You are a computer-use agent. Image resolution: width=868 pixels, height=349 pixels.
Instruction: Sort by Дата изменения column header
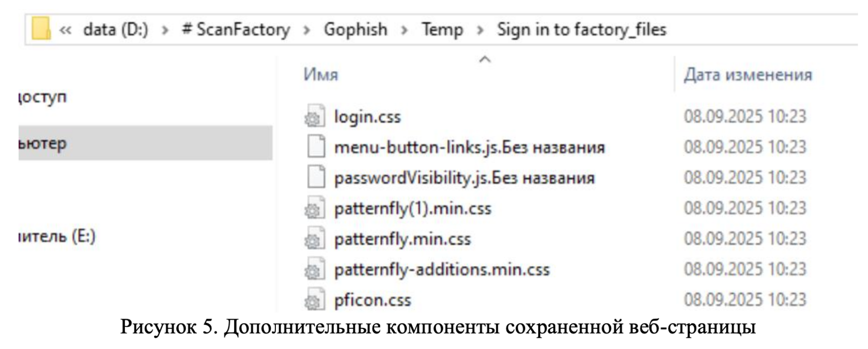pos(748,75)
